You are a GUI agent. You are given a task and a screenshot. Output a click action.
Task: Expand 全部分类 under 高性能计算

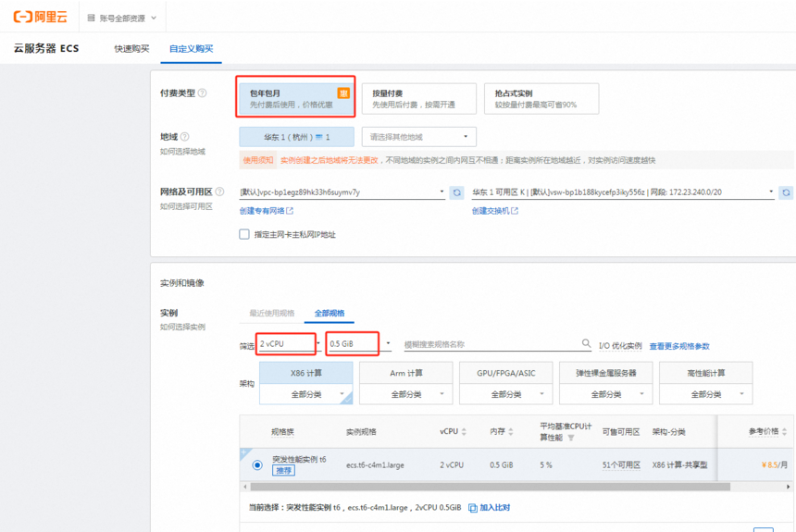pyautogui.click(x=706, y=394)
